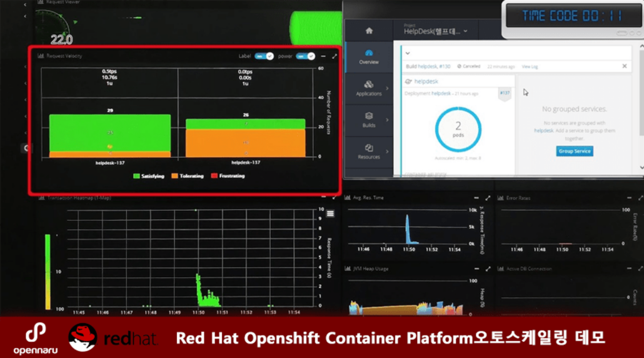Open Builds in the OpenShift sidebar

coord(369,120)
